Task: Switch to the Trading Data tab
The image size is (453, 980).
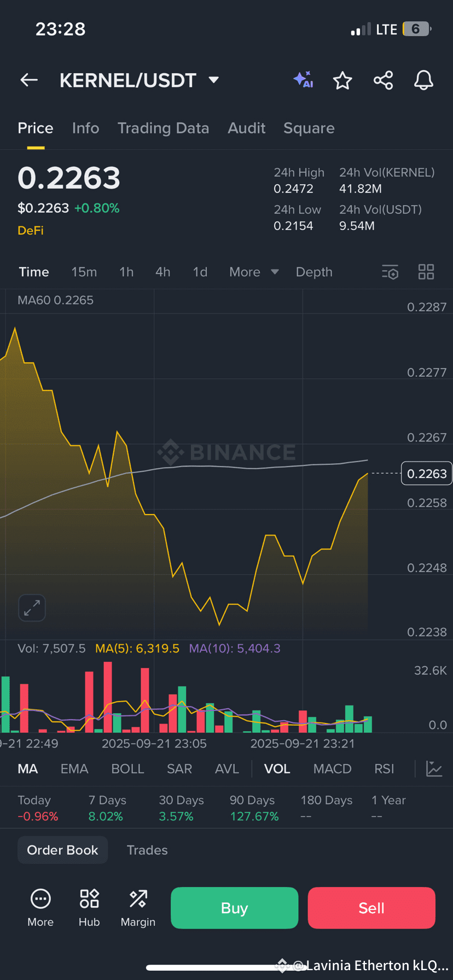Action: 163,128
